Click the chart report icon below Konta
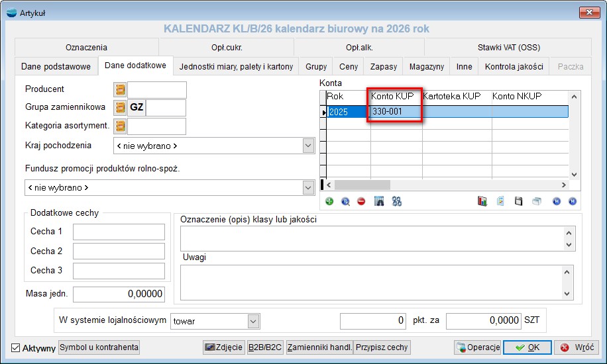 (482, 201)
